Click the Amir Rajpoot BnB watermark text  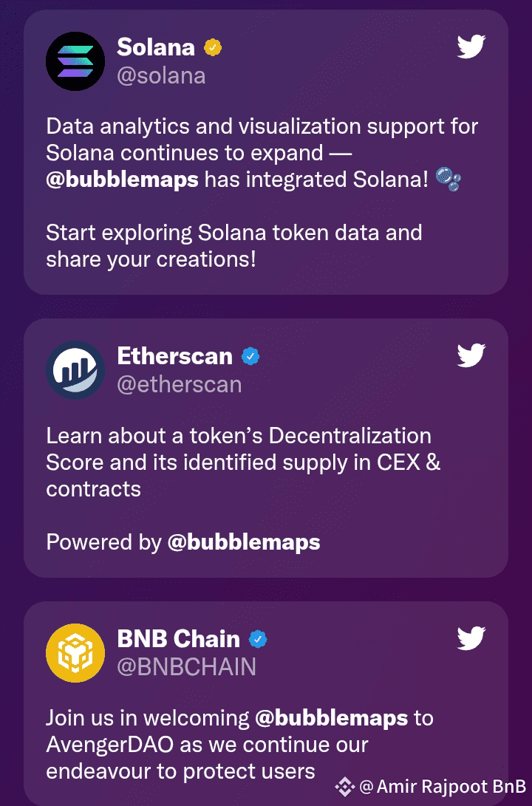(x=443, y=787)
